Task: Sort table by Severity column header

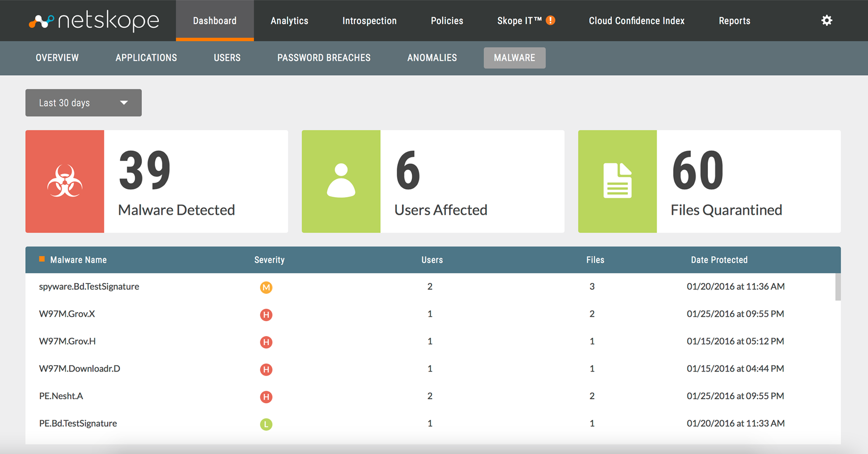Action: [x=269, y=260]
